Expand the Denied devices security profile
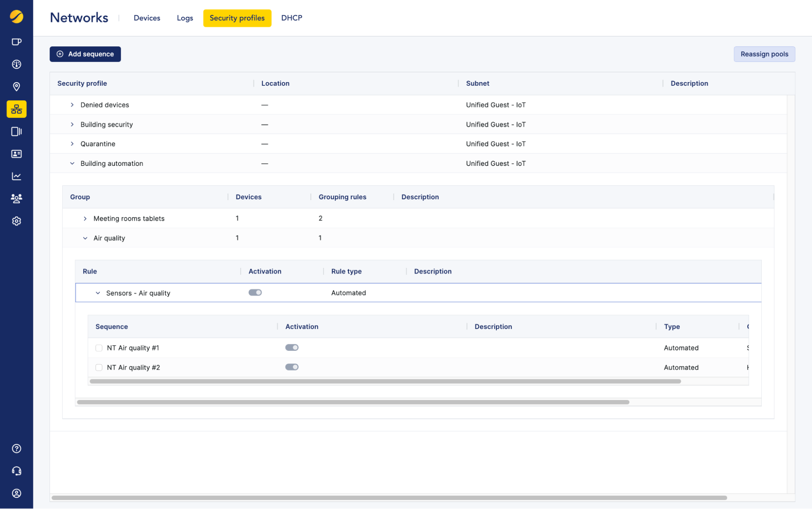 click(x=72, y=104)
